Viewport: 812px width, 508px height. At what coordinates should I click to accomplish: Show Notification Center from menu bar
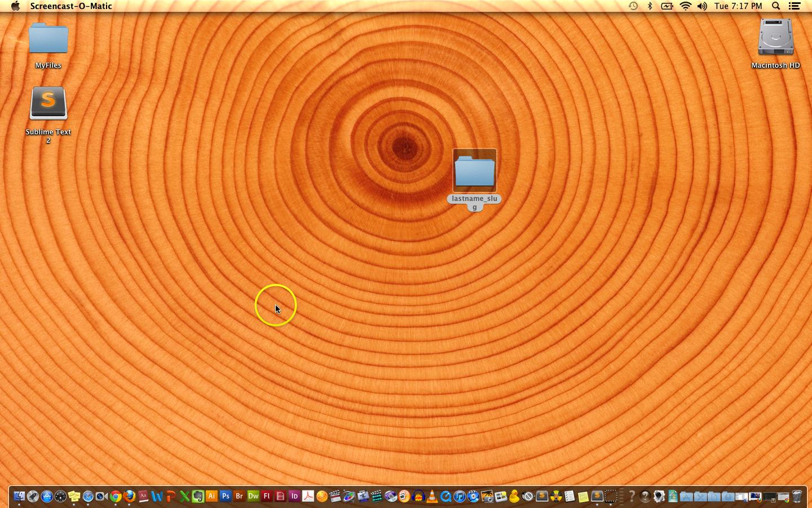795,6
